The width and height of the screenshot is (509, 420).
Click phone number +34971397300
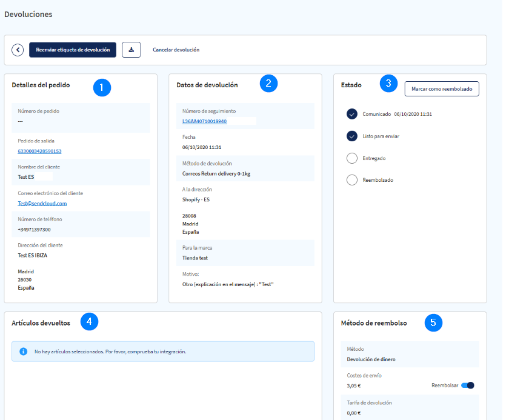[x=34, y=230]
